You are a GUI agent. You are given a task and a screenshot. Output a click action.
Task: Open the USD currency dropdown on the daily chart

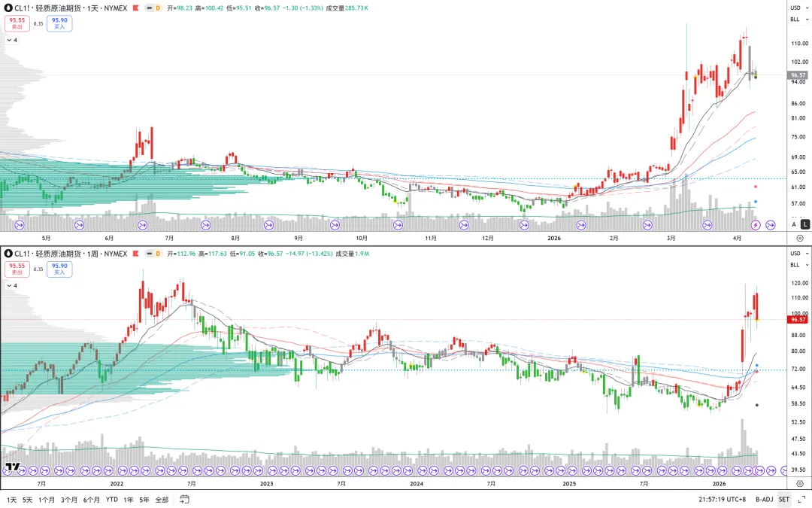point(799,8)
